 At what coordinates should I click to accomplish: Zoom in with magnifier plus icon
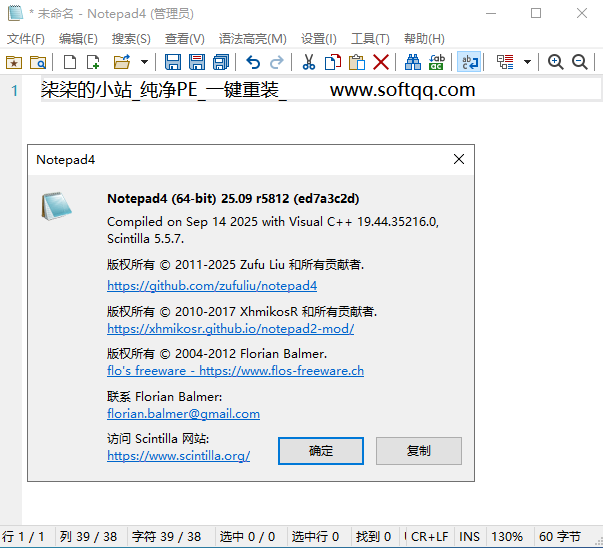coord(556,62)
